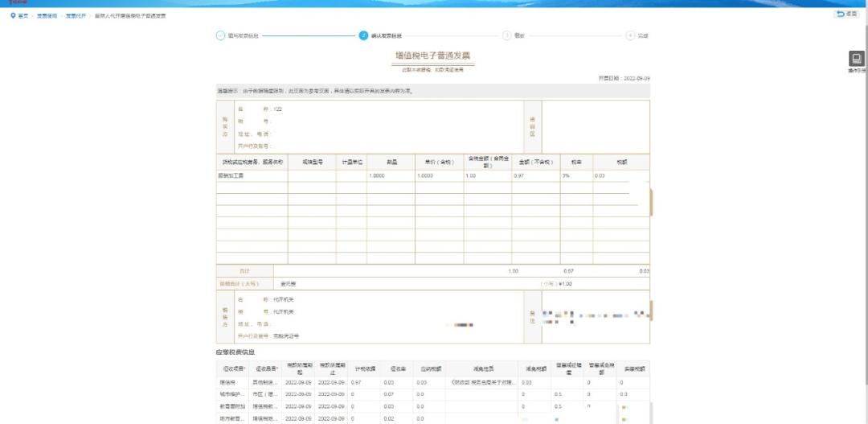Select the 填写发票信息 step label
This screenshot has width=868, height=424.
click(x=243, y=35)
